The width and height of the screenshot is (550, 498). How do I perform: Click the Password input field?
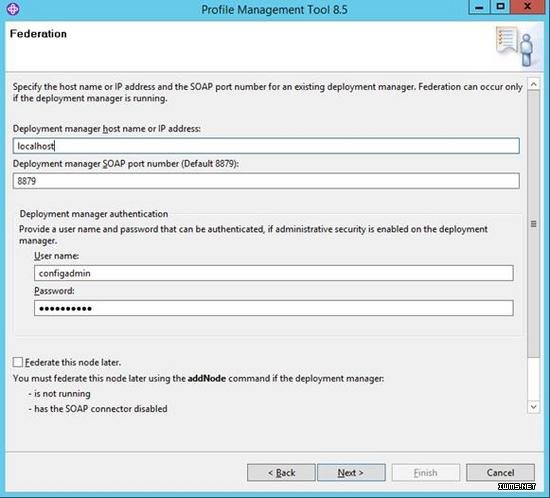(274, 308)
